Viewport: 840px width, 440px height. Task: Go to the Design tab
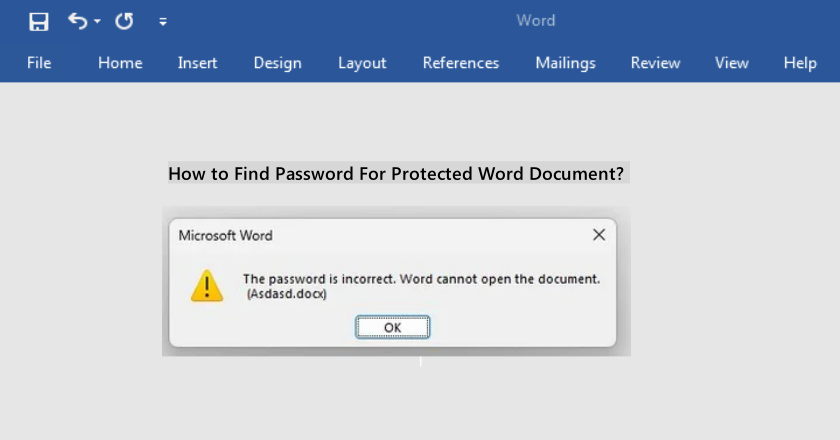[x=277, y=63]
